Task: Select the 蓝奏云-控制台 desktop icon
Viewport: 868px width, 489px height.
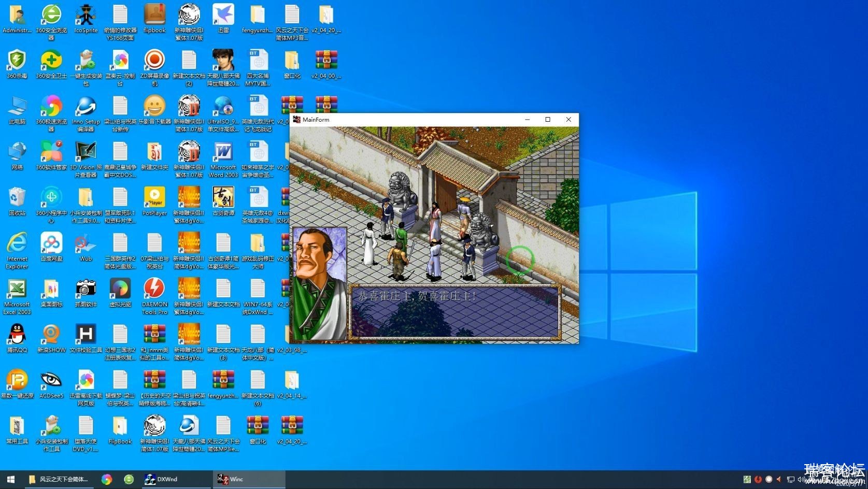Action: [x=120, y=68]
